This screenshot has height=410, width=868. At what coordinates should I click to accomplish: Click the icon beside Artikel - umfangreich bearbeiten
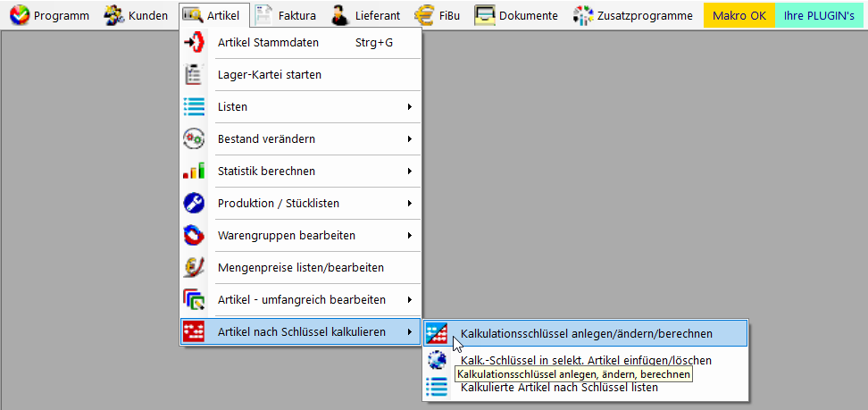coord(194,300)
